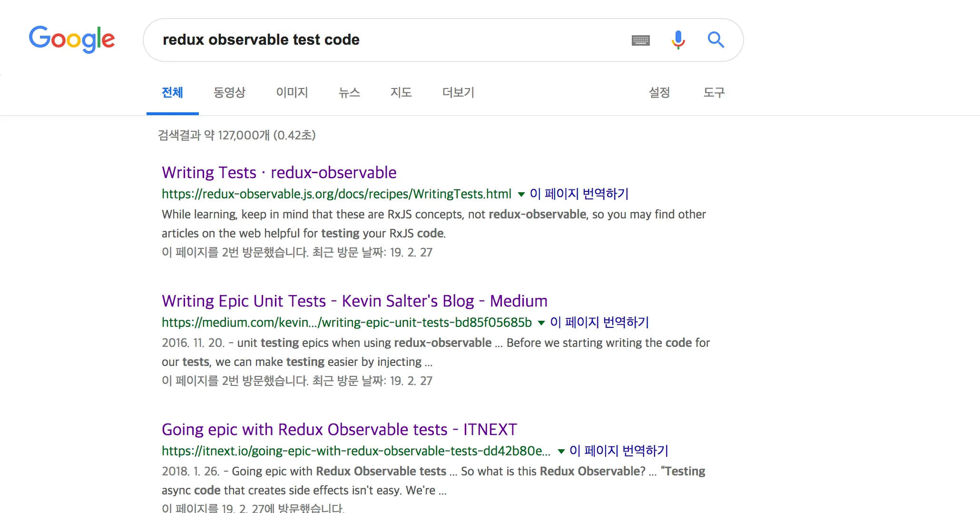Switch to the 동영상 tab
The image size is (980, 513).
(x=229, y=92)
